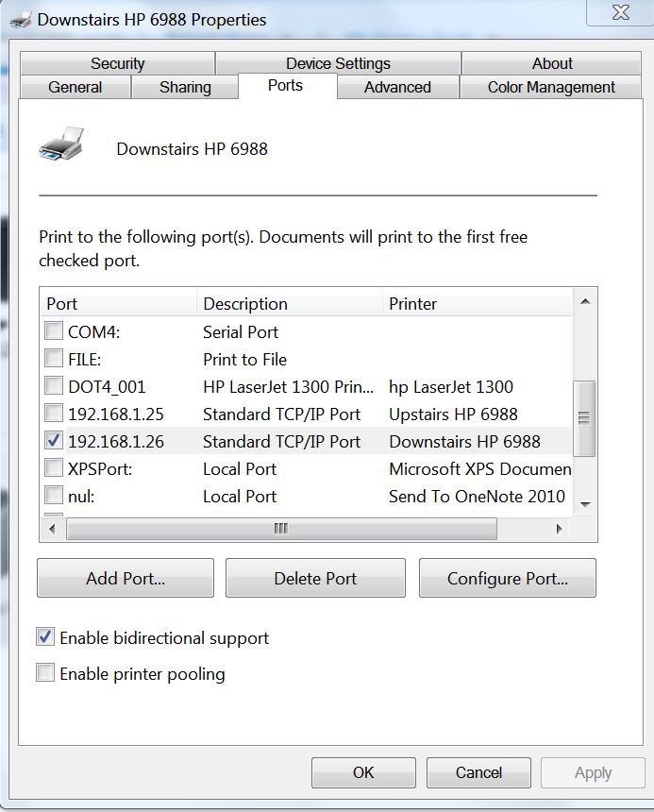Click the 'XPSPort:' port name text
Viewport: 654px width, 812px height.
(100, 468)
